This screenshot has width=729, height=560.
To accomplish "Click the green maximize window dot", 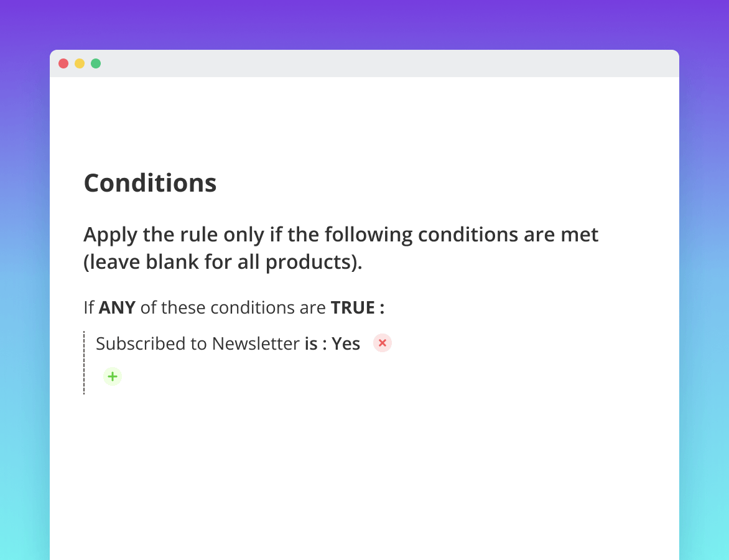I will tap(96, 63).
